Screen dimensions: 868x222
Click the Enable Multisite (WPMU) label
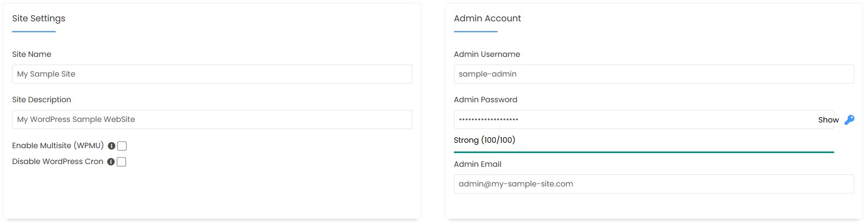58,145
